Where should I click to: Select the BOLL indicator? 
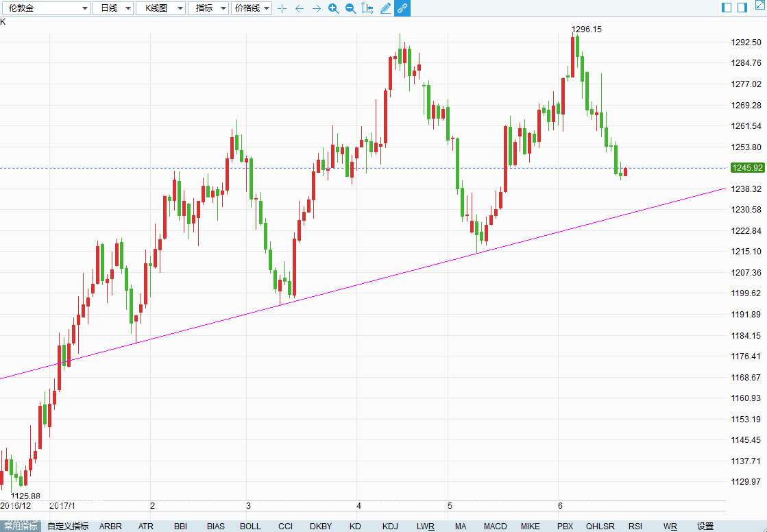pyautogui.click(x=250, y=526)
